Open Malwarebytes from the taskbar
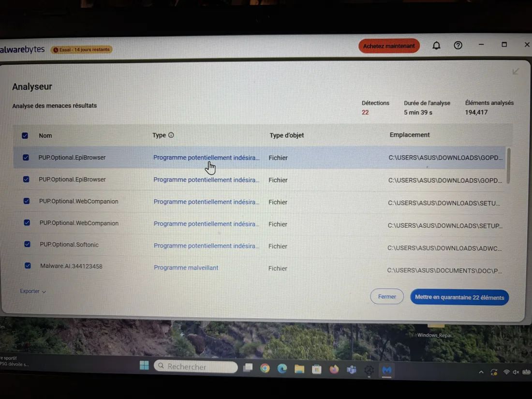 click(386, 370)
